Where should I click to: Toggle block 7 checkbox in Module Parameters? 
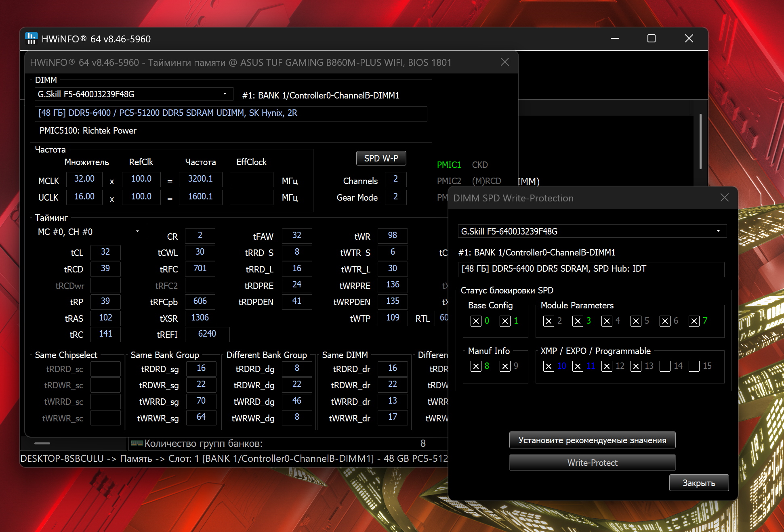(694, 321)
